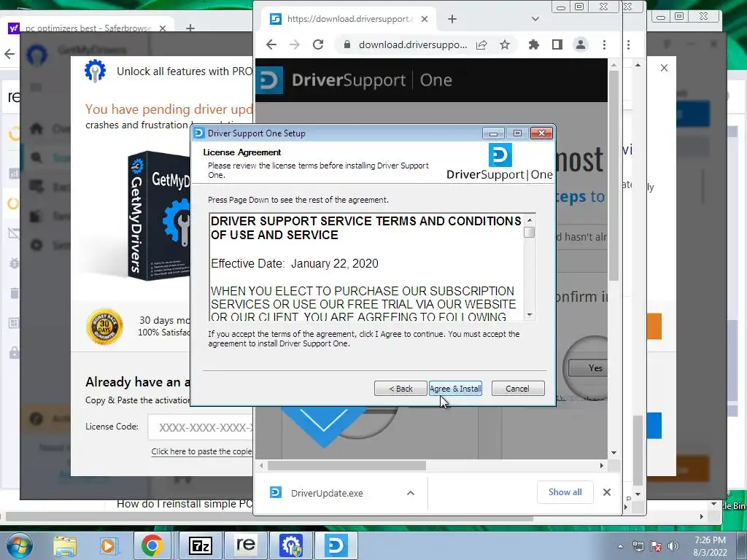Click the license text scroll down arrow
The width and height of the screenshot is (747, 560).
point(530,315)
